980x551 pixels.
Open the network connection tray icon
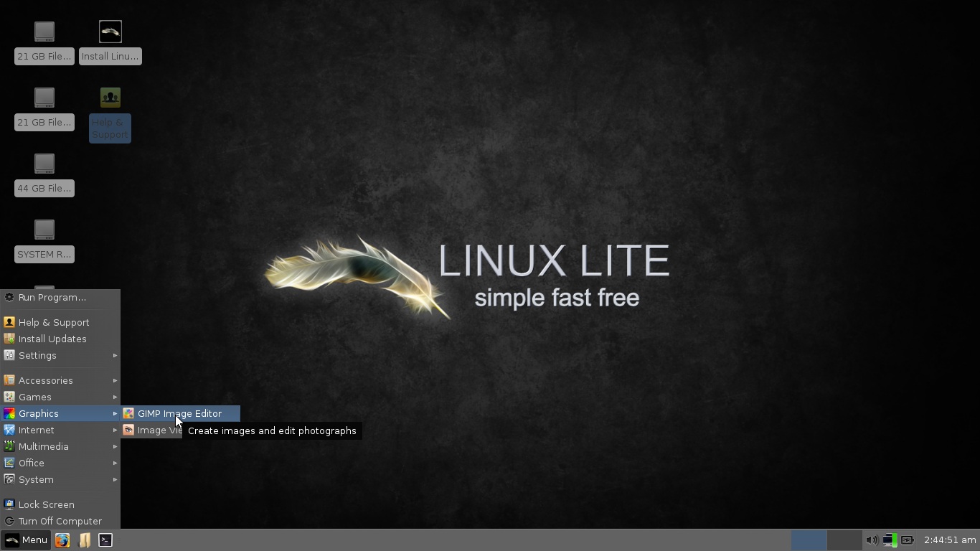(890, 540)
